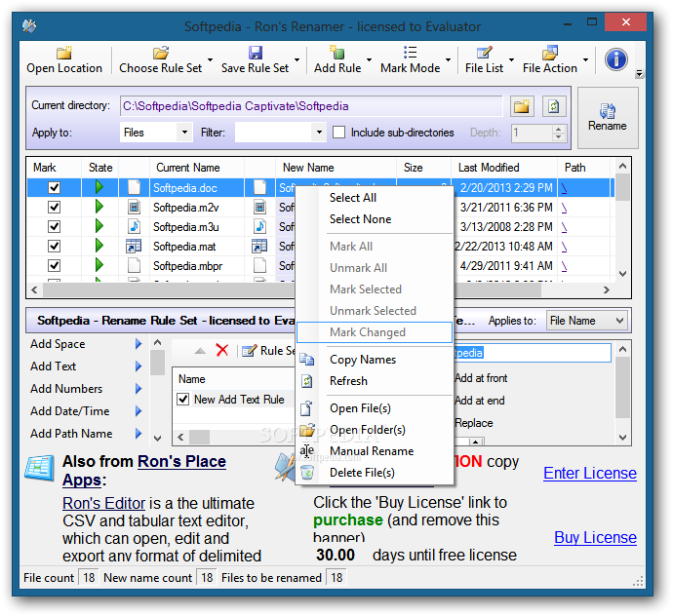Click the red X delete rule icon
This screenshot has width=673, height=616.
(222, 350)
